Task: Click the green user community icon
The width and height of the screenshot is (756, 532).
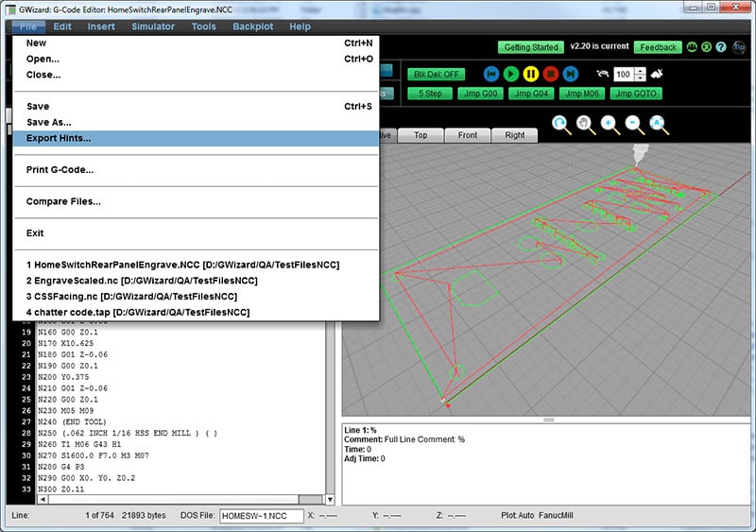Action: pos(692,47)
